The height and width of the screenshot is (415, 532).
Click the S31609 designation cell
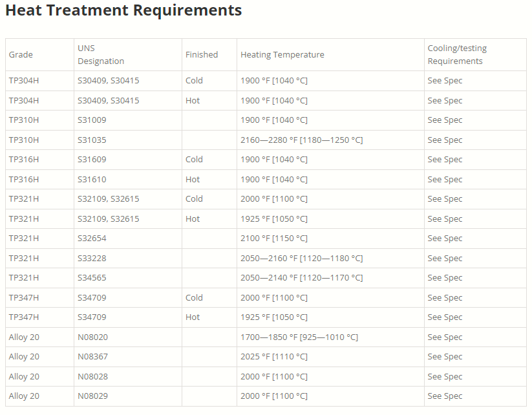(92, 160)
